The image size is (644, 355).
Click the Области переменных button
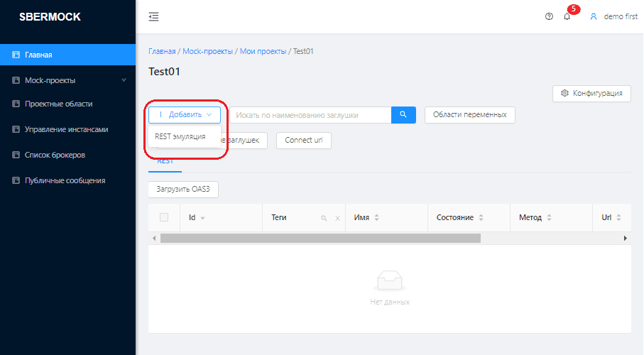(x=470, y=114)
